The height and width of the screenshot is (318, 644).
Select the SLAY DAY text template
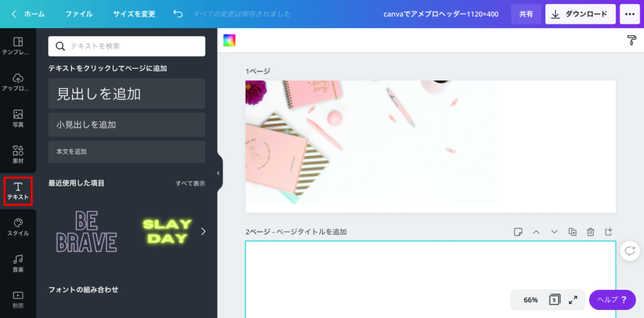[x=167, y=231]
